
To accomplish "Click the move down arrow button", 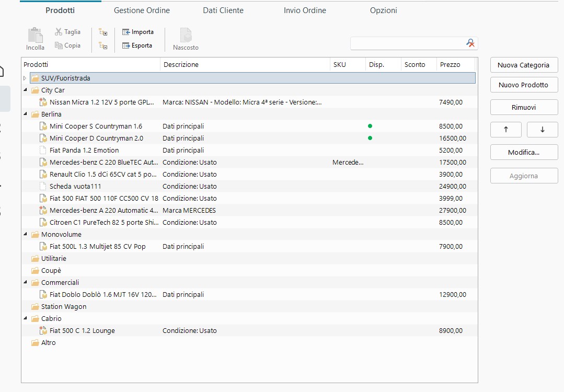I will click(x=542, y=130).
